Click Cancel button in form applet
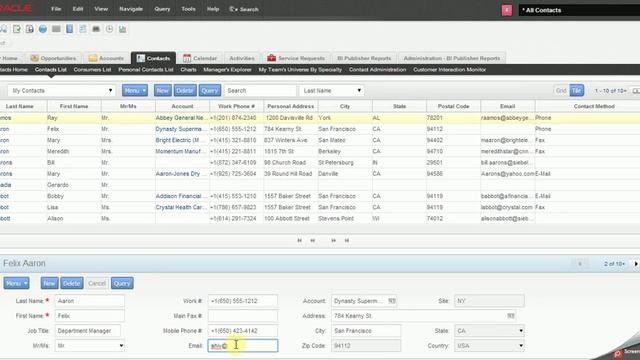640x360 pixels. pos(97,283)
